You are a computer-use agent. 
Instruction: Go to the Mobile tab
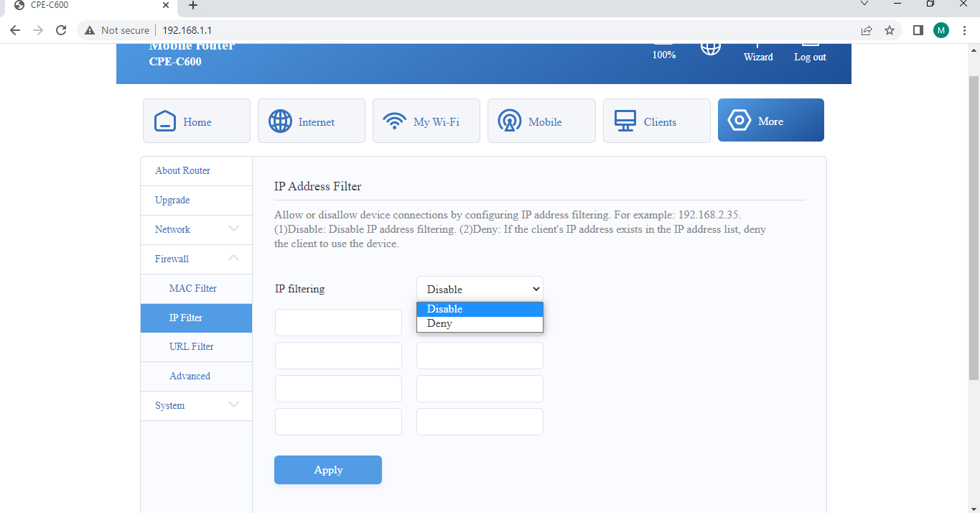click(541, 121)
